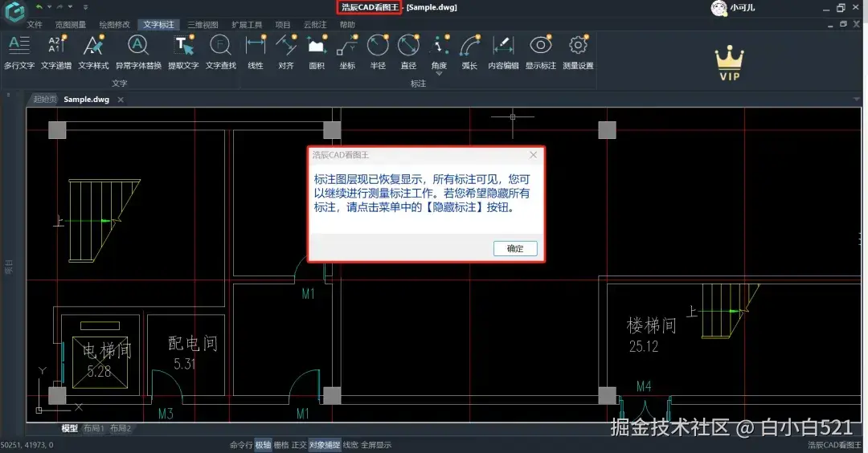
Task: Toggle the 显示标注 show annotations eye
Action: coord(540,52)
